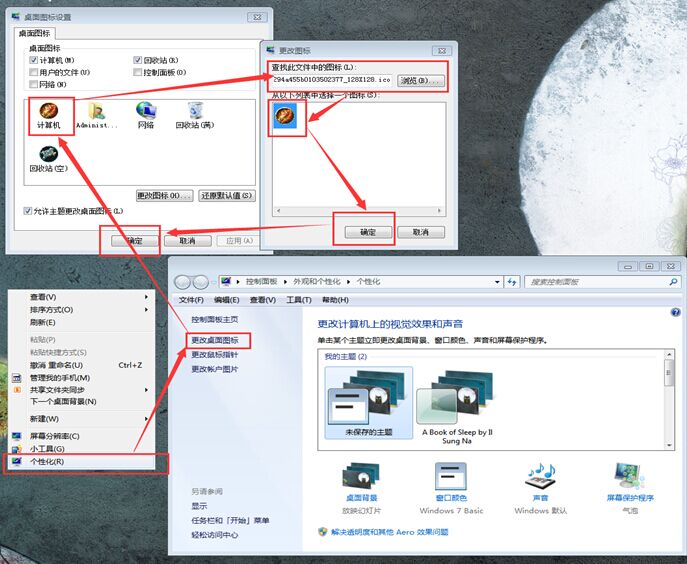Select the 回收站(空) icon
Image resolution: width=687 pixels, height=564 pixels.
(x=48, y=159)
